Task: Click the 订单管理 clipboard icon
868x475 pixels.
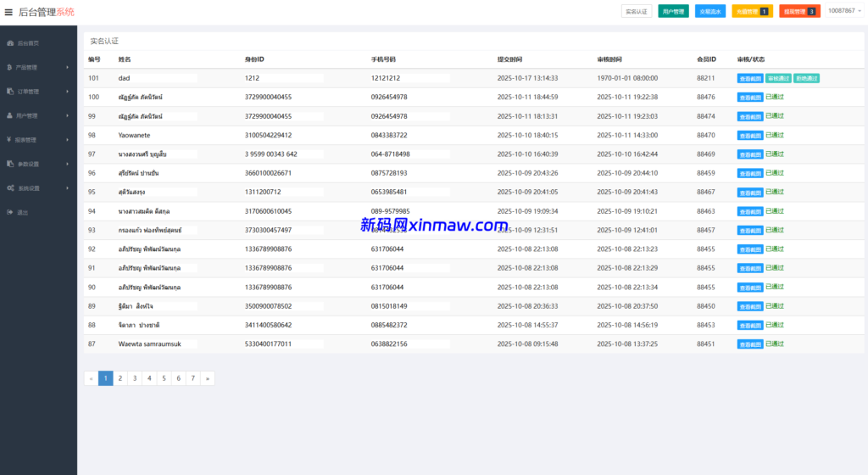Action: click(10, 92)
